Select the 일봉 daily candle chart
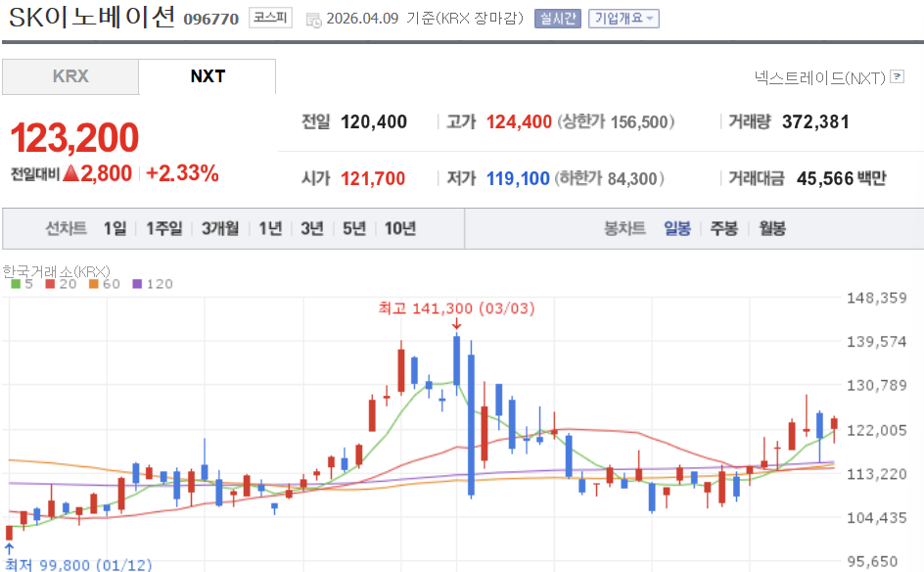 click(677, 228)
